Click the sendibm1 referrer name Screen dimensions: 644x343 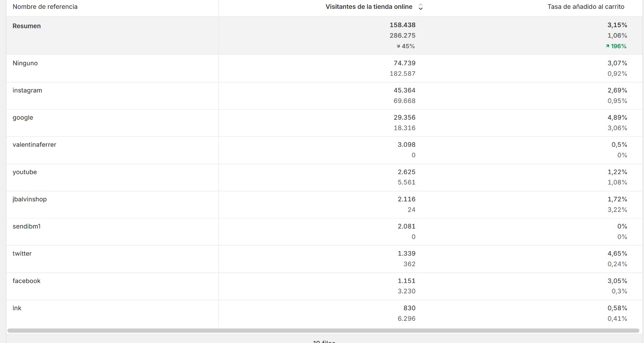27,227
